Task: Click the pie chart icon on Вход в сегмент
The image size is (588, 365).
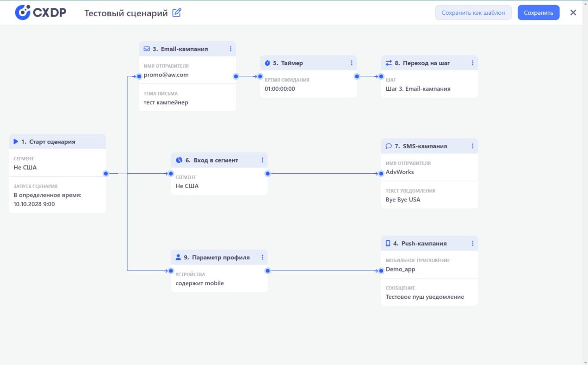Action: tap(179, 160)
